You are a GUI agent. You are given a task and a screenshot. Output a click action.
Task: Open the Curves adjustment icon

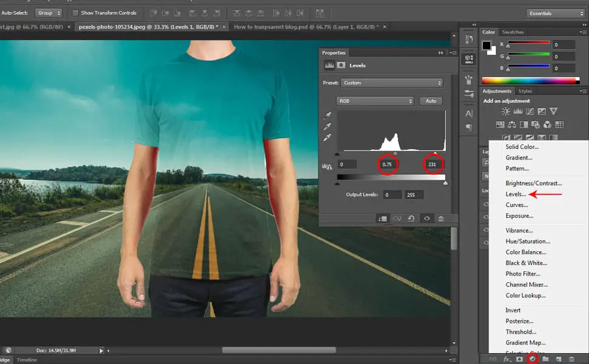coord(530,111)
